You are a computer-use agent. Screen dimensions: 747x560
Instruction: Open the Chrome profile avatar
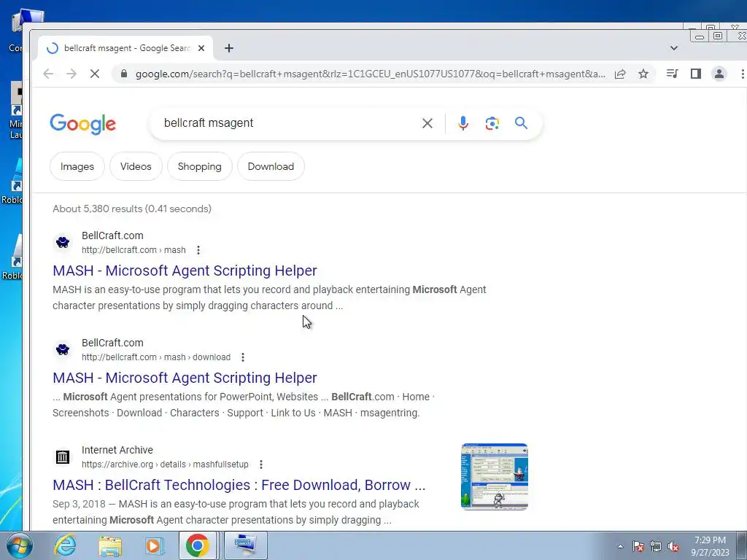click(719, 74)
